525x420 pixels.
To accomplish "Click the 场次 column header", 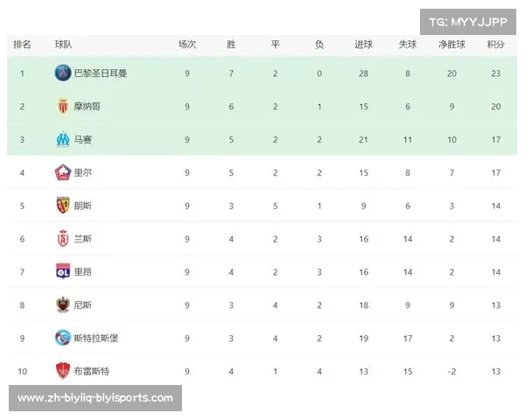I will (187, 45).
